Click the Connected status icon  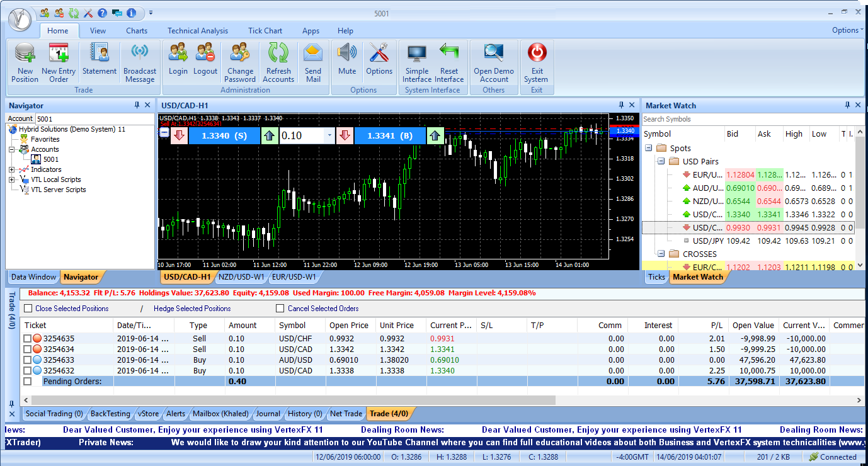coord(814,457)
